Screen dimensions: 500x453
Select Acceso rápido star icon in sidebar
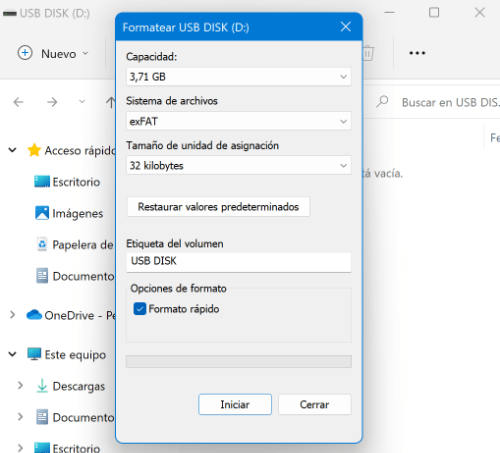click(x=34, y=150)
